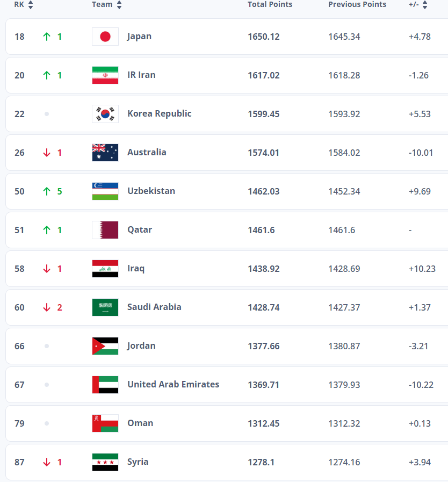
Task: Open the Syria team link
Action: click(x=138, y=462)
